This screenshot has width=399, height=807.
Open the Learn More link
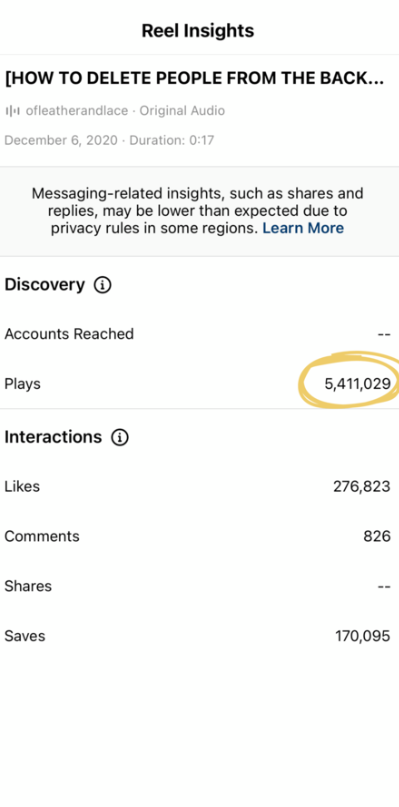(303, 228)
